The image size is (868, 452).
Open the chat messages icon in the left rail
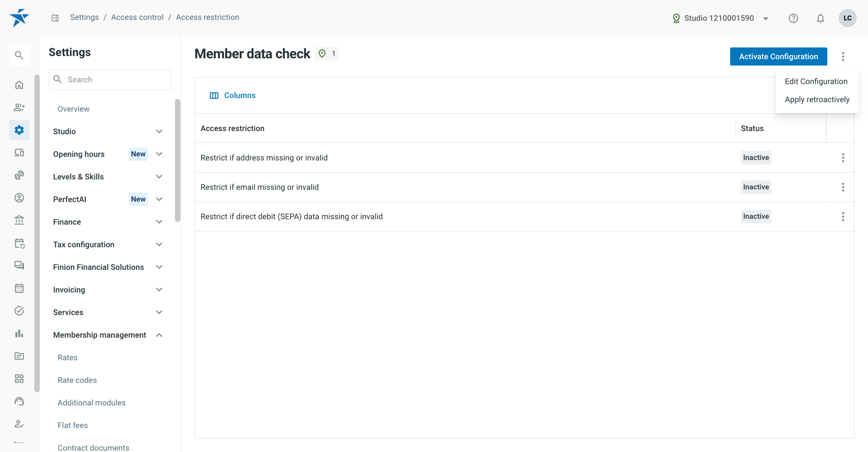(x=19, y=266)
